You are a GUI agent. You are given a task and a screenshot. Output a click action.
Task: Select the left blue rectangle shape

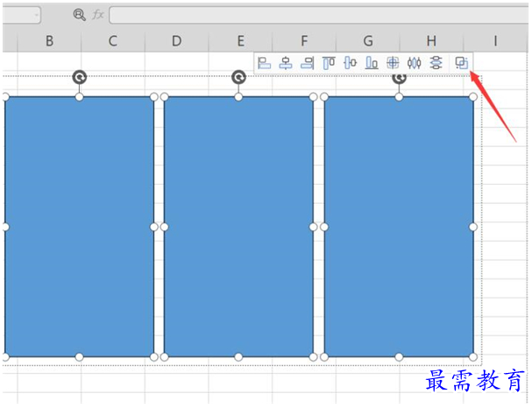tap(80, 227)
